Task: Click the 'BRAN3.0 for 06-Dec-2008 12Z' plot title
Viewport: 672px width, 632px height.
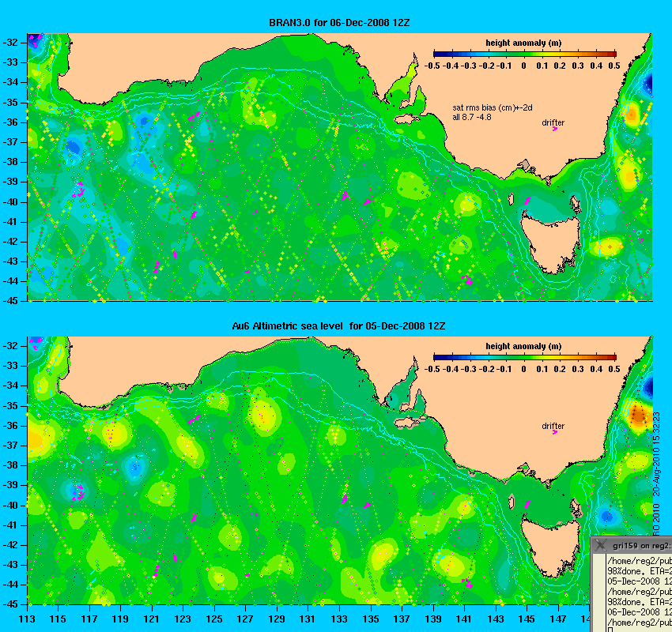Action: 339,23
